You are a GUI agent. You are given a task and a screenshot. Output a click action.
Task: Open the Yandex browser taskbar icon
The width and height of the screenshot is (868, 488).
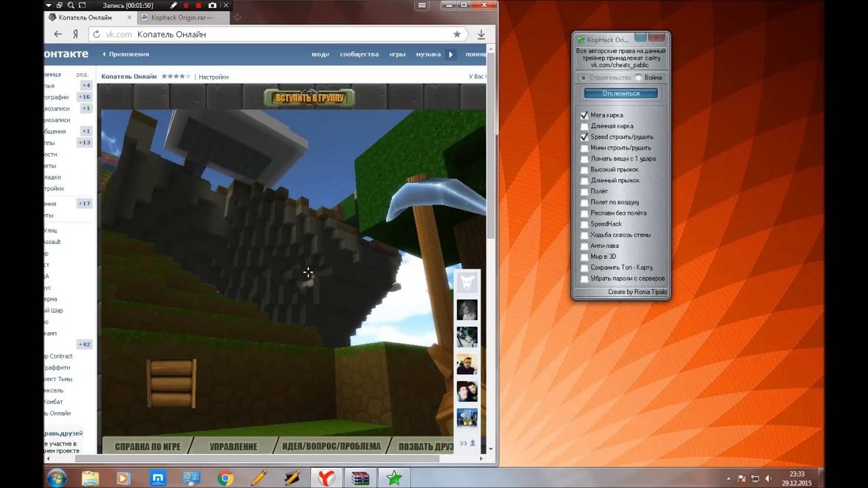326,478
